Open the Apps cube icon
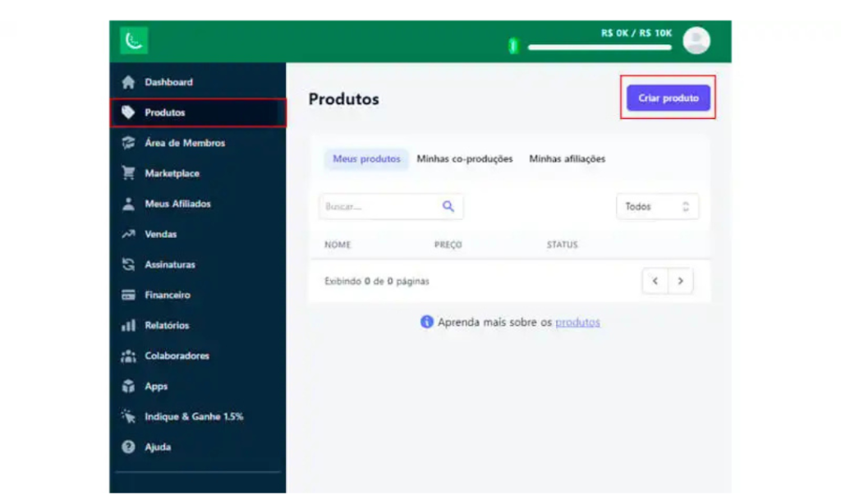841x504 pixels. 128,386
